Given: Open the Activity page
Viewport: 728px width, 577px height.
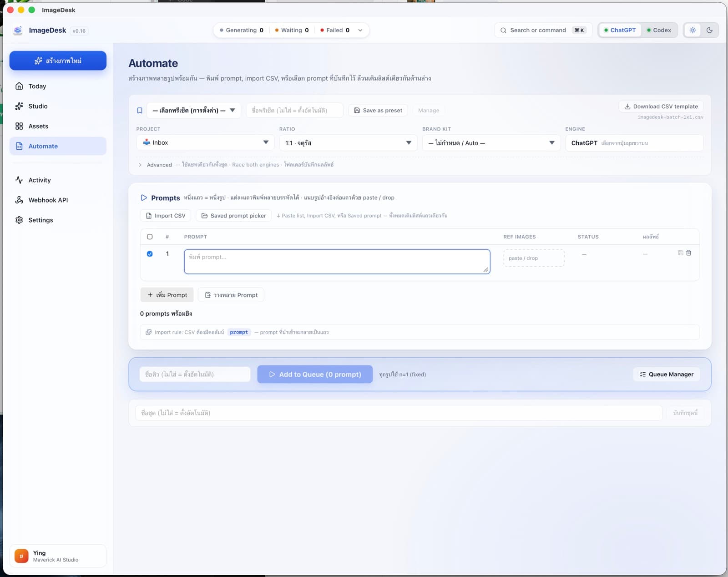Looking at the screenshot, I should pos(58,180).
